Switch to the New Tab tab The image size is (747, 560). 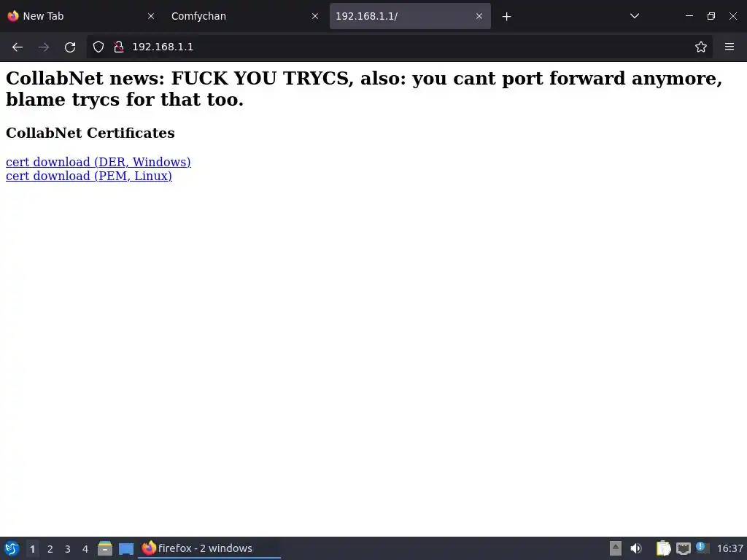coord(81,16)
